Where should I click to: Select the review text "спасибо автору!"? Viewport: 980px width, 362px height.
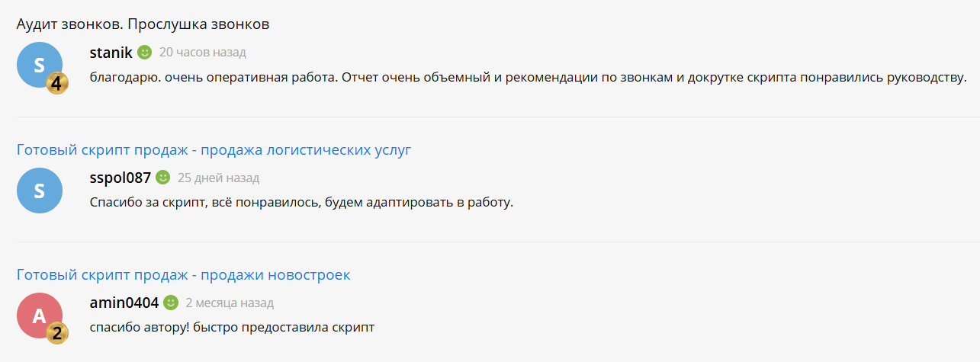point(233,327)
